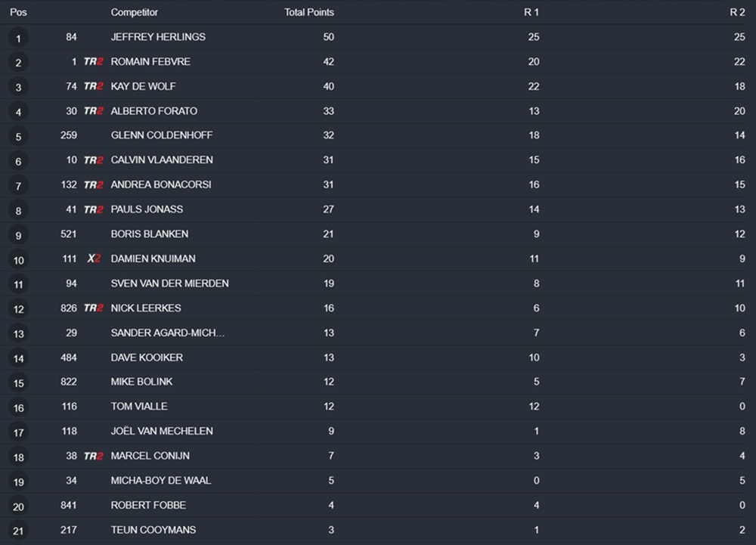756x545 pixels.
Task: Click position badge 21 for Teun Cooymans
Action: click(x=18, y=531)
